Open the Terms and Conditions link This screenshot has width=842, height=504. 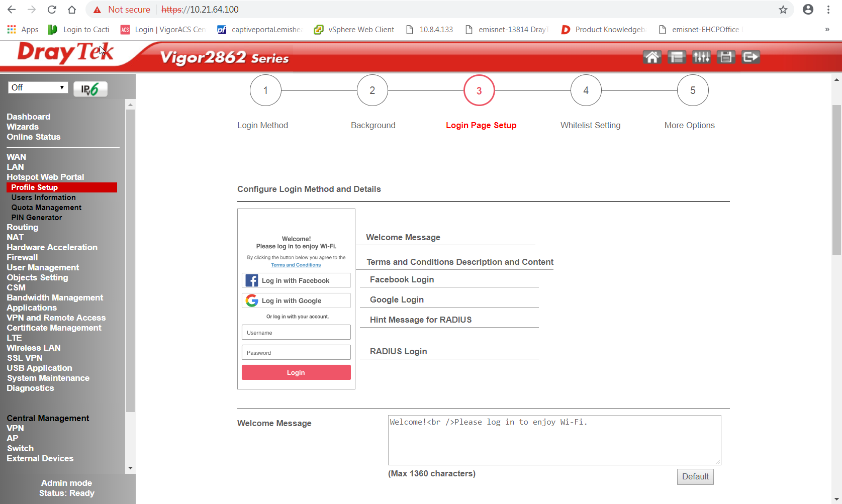(296, 265)
